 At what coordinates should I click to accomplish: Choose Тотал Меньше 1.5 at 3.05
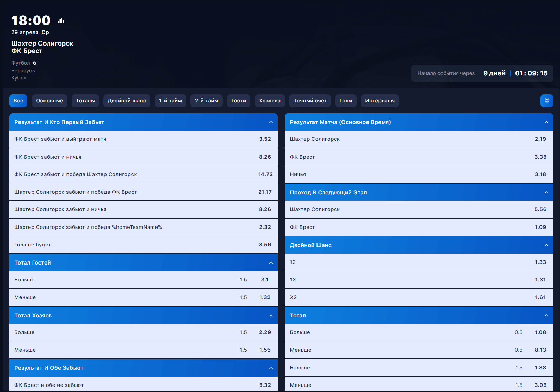click(419, 384)
